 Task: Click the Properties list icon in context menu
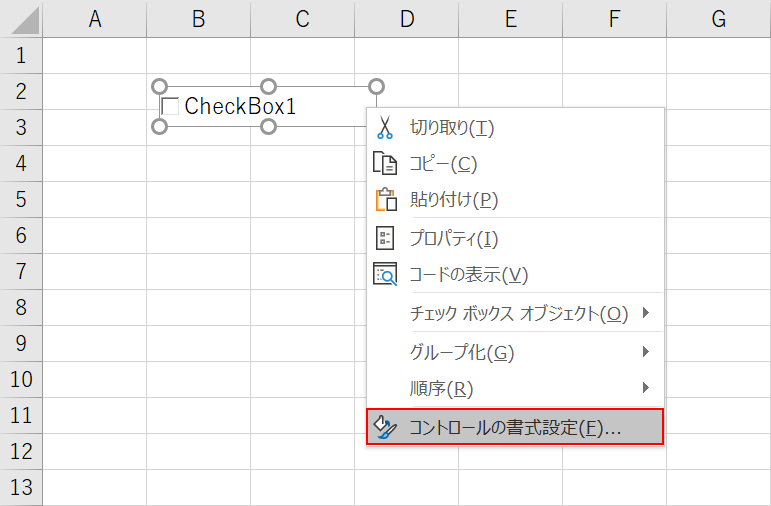385,238
